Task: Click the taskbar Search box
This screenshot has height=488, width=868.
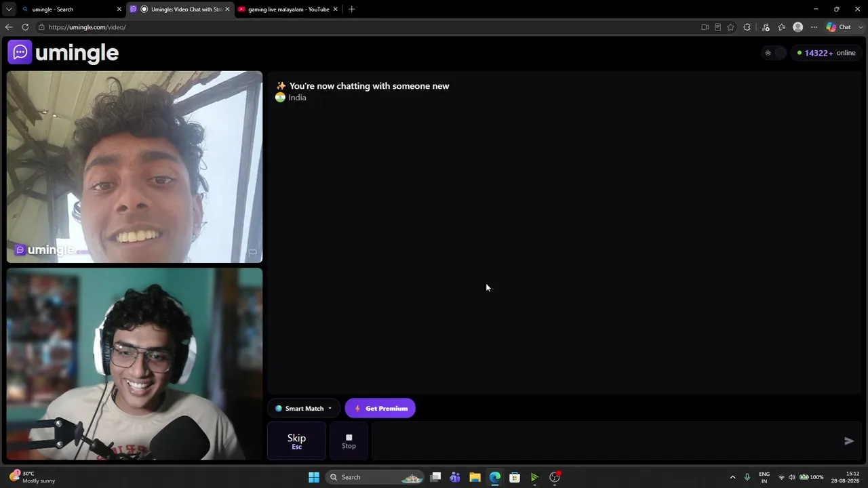Action: pos(374,477)
